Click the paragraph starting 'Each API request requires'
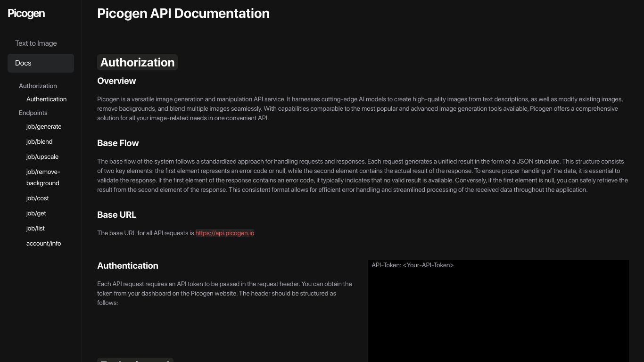Image resolution: width=644 pixels, height=362 pixels. click(224, 293)
